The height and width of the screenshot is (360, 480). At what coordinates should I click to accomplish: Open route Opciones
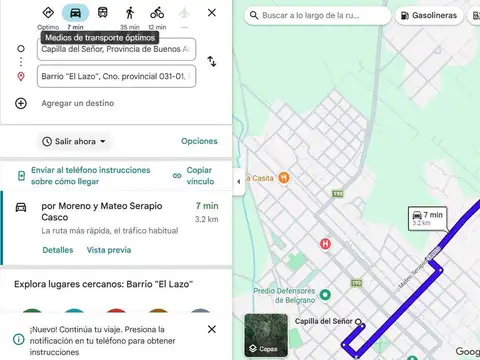pyautogui.click(x=199, y=141)
